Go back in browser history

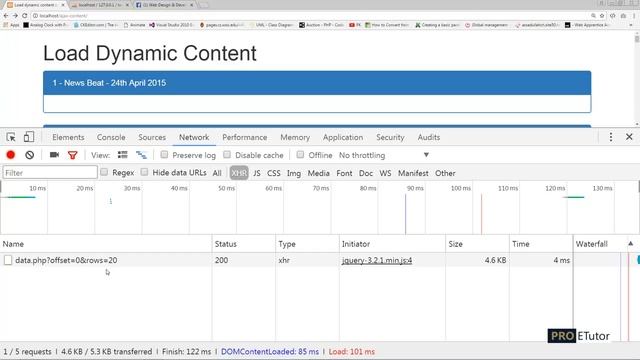(x=6, y=16)
